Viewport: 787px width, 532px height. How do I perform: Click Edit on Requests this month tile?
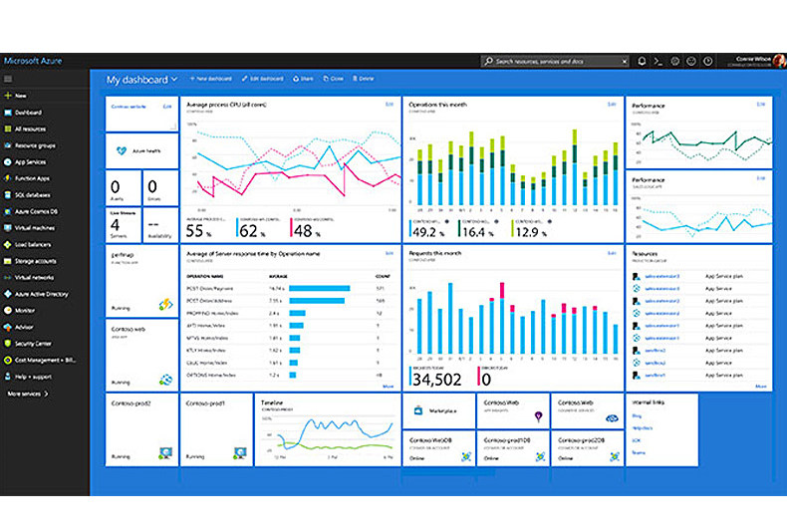[x=612, y=253]
